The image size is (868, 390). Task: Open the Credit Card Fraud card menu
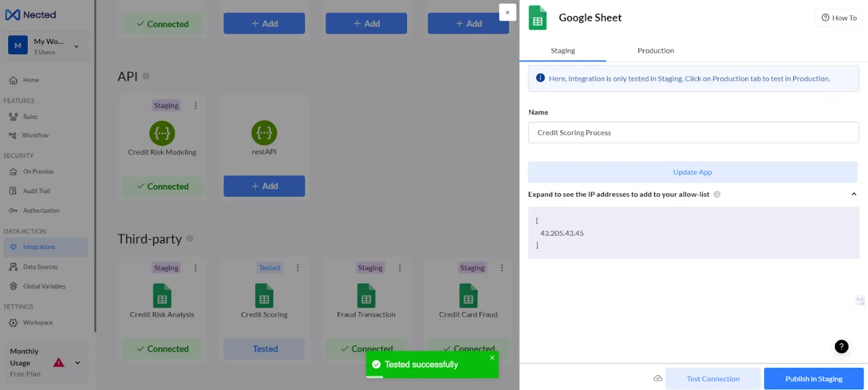click(x=501, y=268)
